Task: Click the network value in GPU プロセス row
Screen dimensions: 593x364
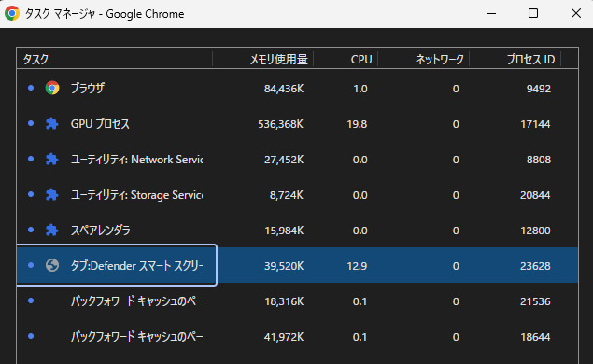Action: pyautogui.click(x=456, y=124)
